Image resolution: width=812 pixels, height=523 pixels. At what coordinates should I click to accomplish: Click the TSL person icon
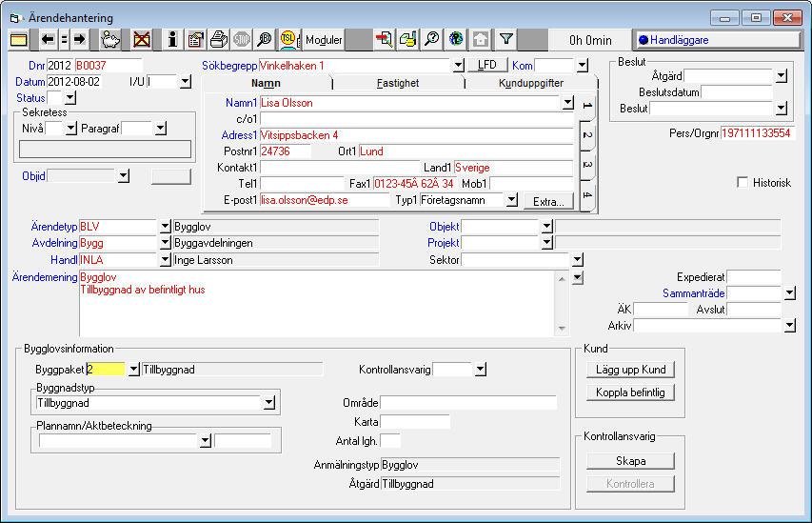(289, 40)
